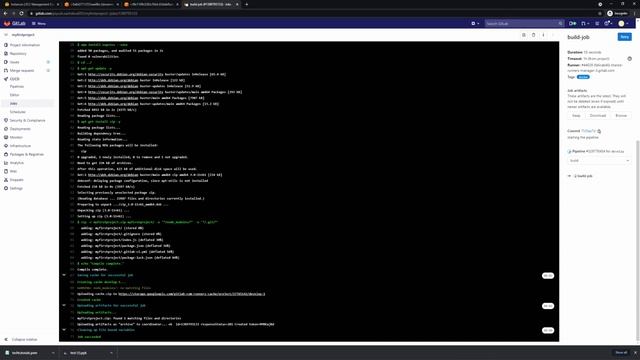The height and width of the screenshot is (360, 640).
Task: Open to-do list icon in top bar
Action: click(x=597, y=24)
